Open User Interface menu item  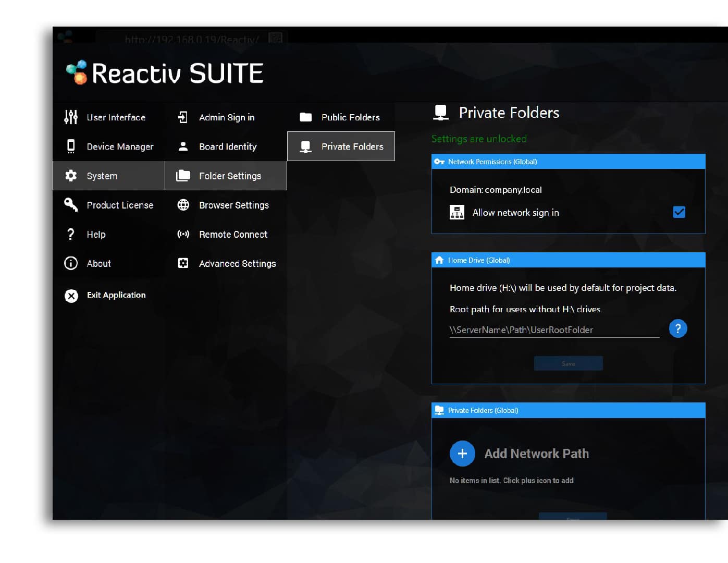(x=109, y=117)
